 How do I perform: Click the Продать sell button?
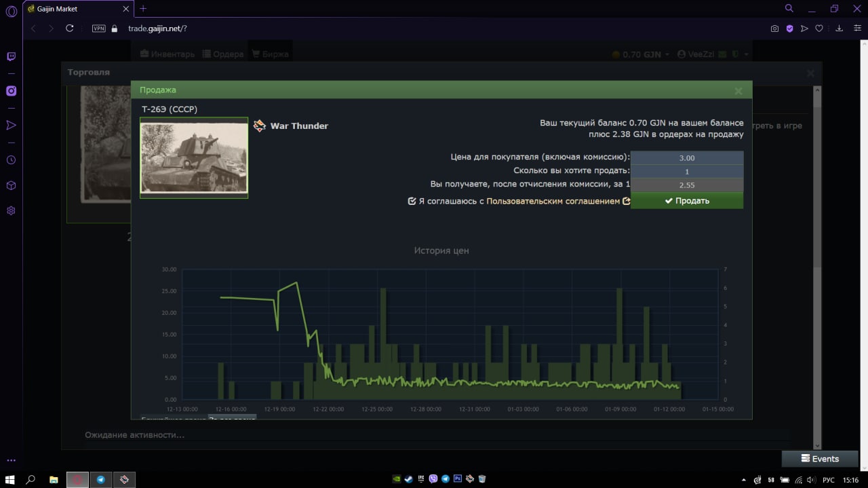pos(687,200)
